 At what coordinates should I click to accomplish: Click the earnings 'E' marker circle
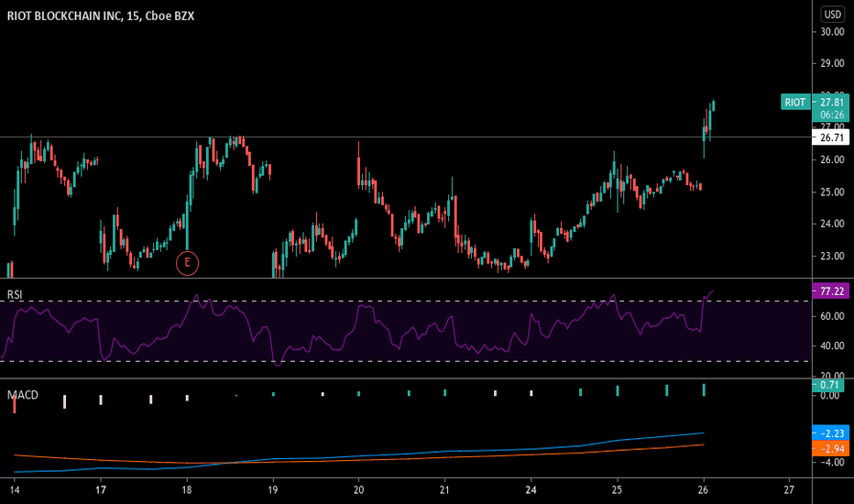(x=187, y=263)
